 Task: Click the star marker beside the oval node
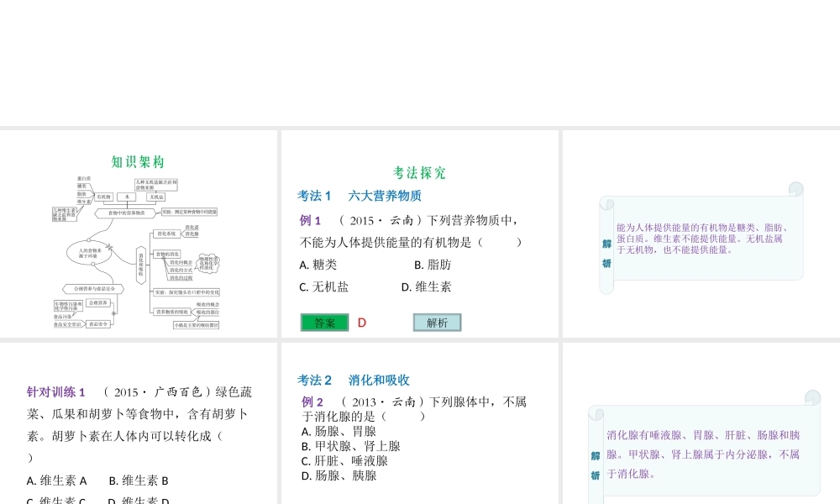[x=109, y=247]
